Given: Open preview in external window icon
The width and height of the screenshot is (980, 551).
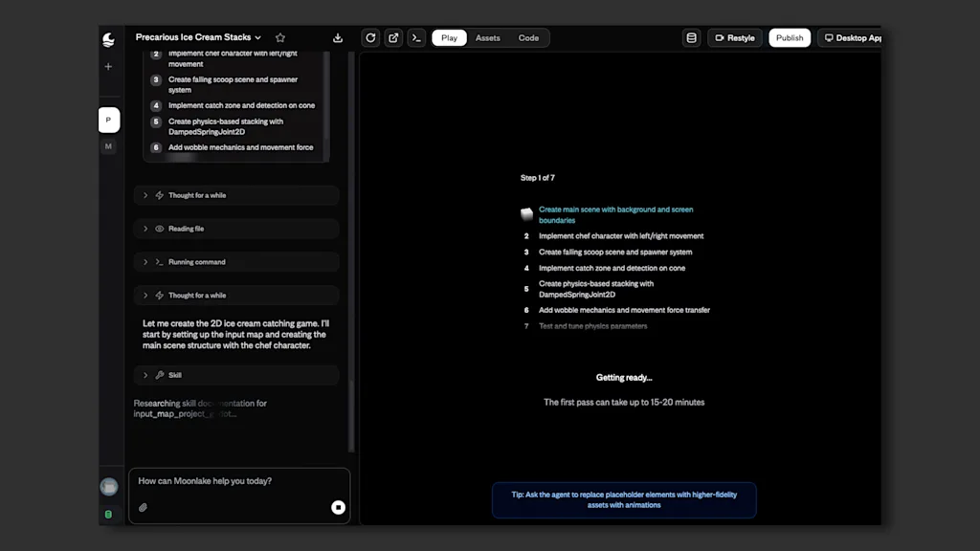Looking at the screenshot, I should [x=393, y=38].
